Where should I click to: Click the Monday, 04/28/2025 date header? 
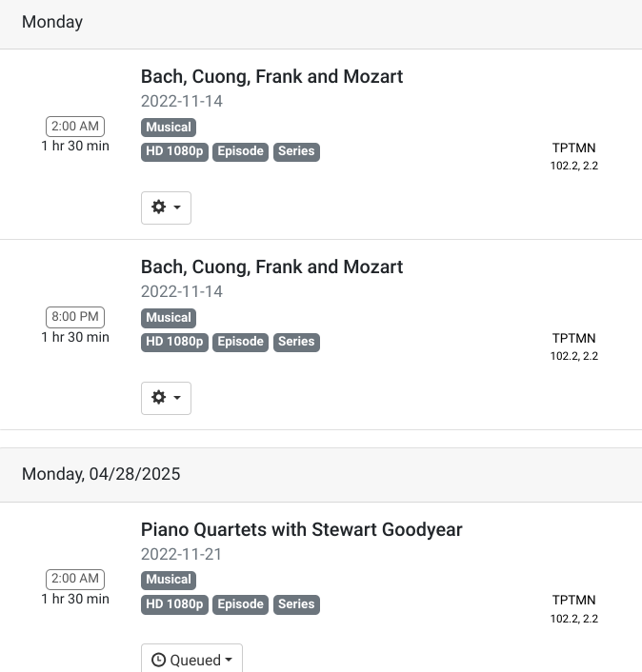[x=101, y=473]
